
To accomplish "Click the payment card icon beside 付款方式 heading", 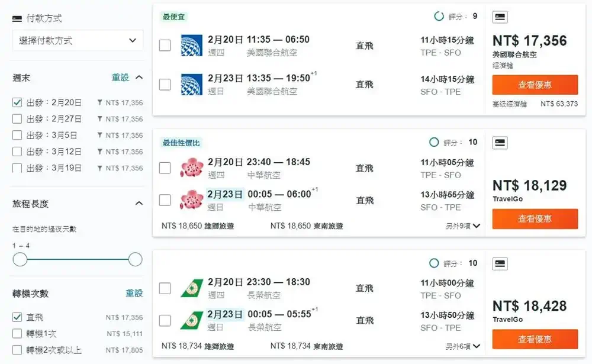I will click(x=17, y=18).
